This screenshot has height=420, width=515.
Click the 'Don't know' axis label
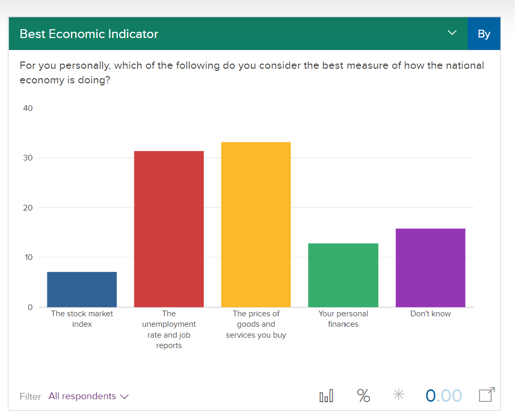pos(431,314)
